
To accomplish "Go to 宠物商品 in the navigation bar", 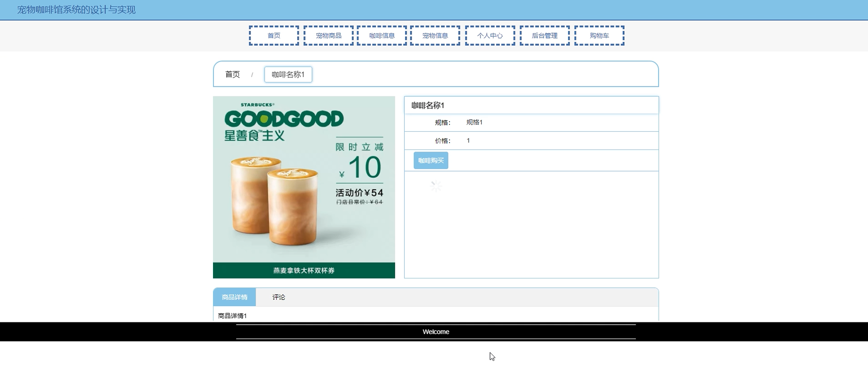I will click(x=328, y=35).
